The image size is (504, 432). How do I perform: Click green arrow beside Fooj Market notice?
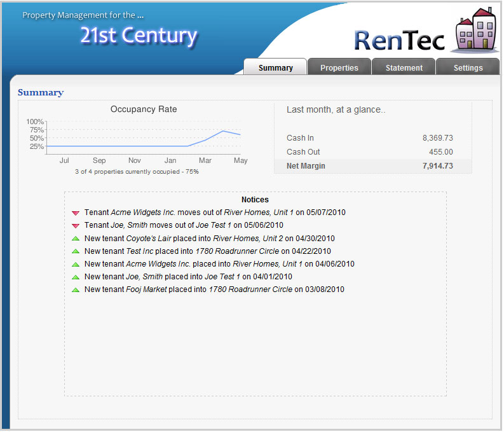[x=76, y=289]
